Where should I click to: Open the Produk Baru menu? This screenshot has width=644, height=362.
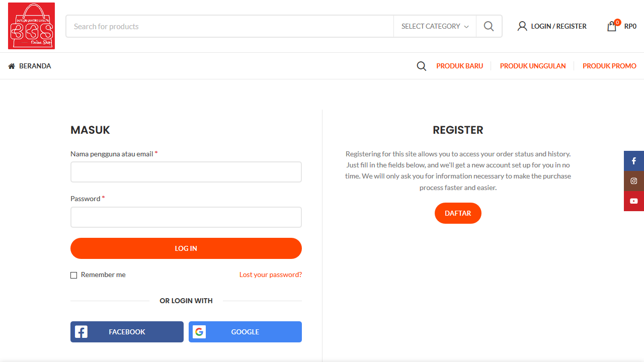pyautogui.click(x=459, y=66)
